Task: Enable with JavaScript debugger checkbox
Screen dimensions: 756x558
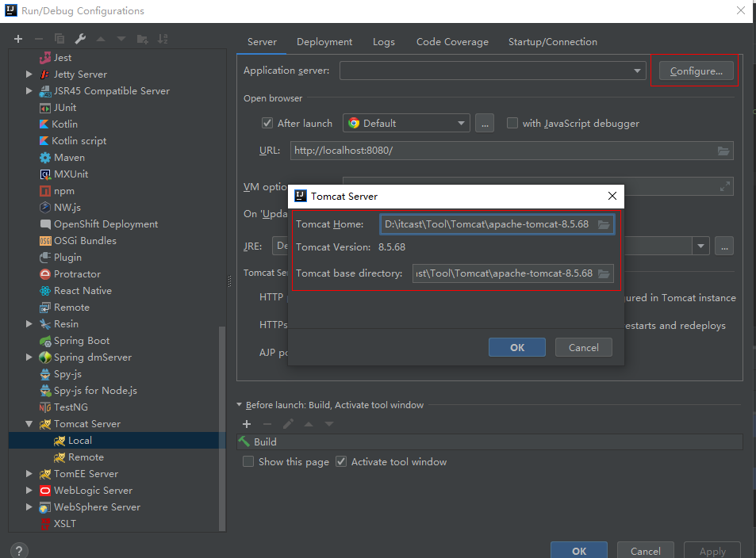Action: (x=512, y=124)
